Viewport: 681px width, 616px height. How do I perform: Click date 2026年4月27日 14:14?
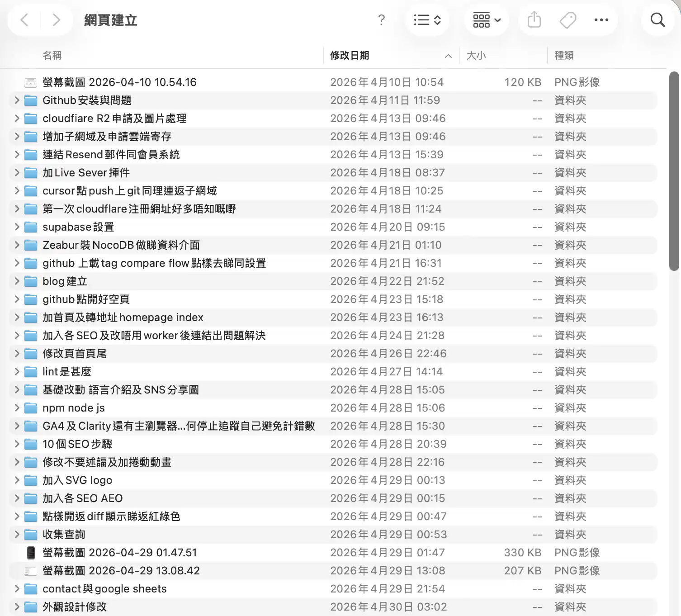387,372
